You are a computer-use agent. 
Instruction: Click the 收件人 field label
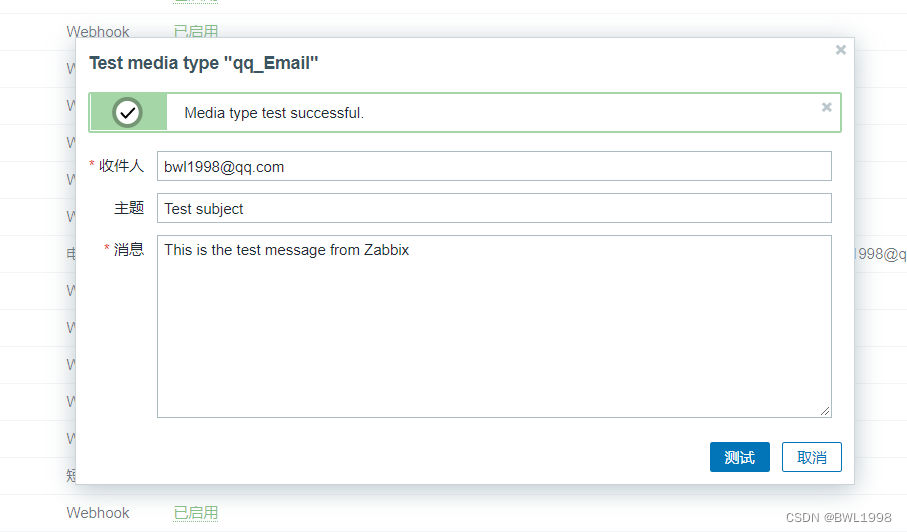pyautogui.click(x=121, y=166)
